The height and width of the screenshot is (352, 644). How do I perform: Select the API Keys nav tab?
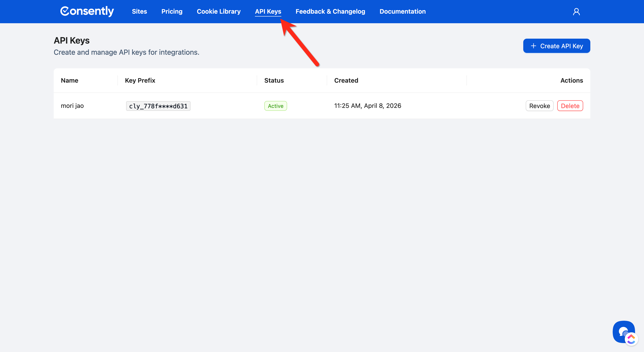[268, 11]
